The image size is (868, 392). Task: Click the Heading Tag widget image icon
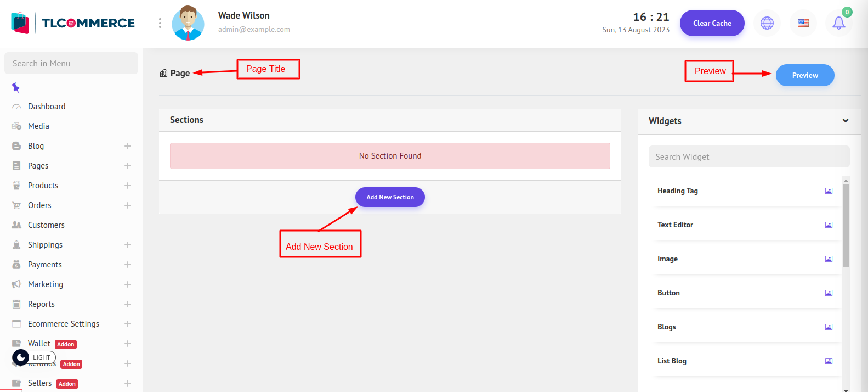pos(829,191)
